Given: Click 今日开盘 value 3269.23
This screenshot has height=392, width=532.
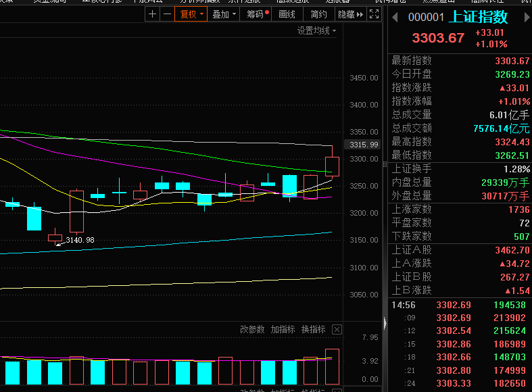Looking at the screenshot, I should coord(512,74).
